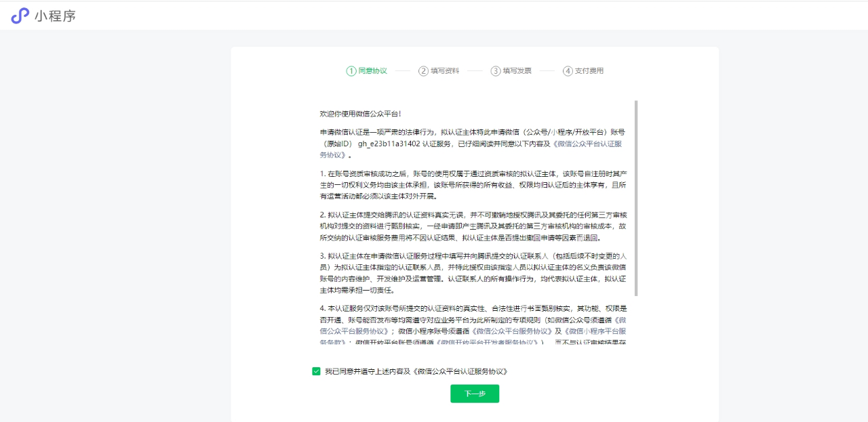Click the step 1 circled number icon

click(x=351, y=71)
